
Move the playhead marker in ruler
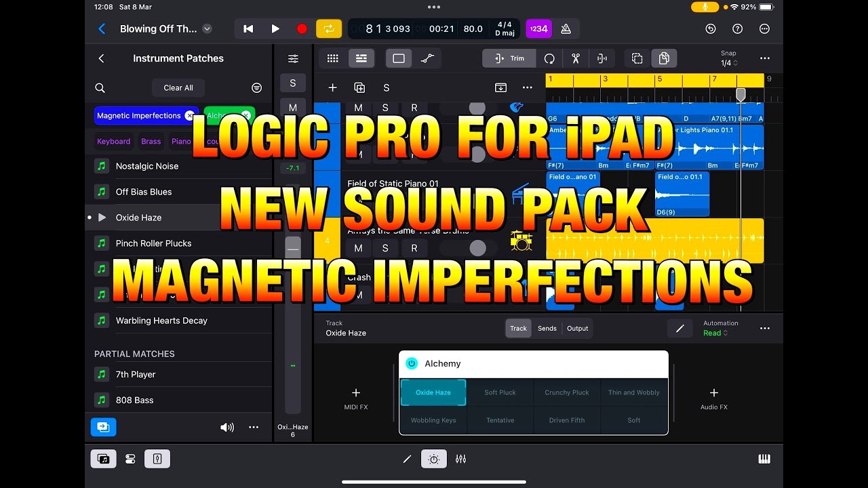[741, 94]
